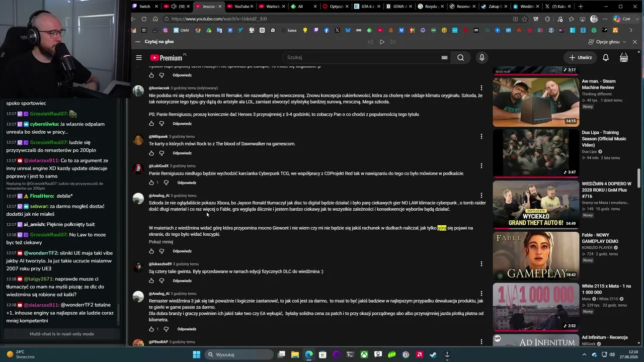The width and height of the screenshot is (644, 362).
Task: Like the comment by @LukiGodX
Action: 151,183
